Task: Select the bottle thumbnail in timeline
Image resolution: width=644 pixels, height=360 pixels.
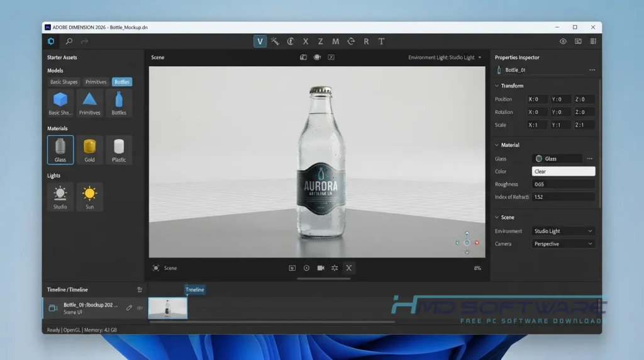Action: 167,308
